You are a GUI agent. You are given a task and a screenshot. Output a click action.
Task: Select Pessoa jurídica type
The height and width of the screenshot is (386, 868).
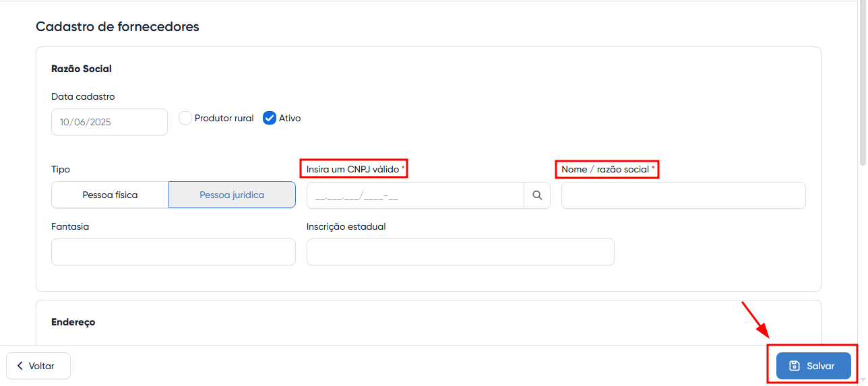click(232, 195)
